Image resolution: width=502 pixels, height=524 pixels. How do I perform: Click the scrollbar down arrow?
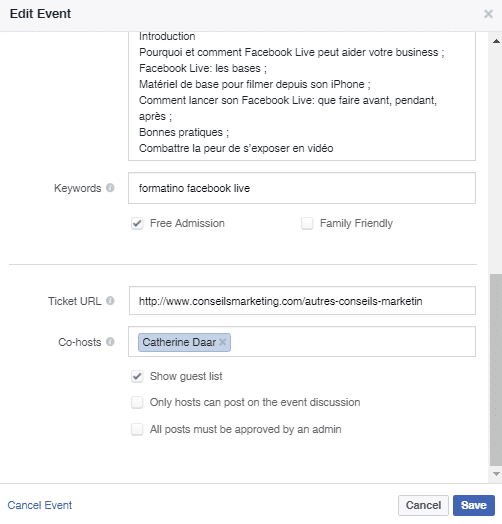pos(496,474)
